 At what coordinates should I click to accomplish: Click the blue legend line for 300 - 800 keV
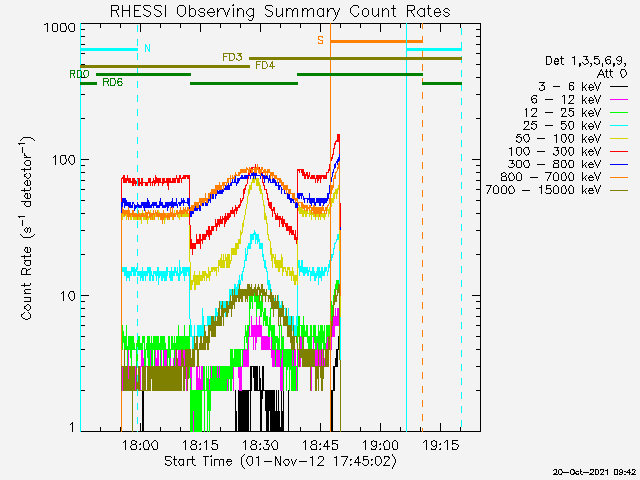click(x=619, y=164)
